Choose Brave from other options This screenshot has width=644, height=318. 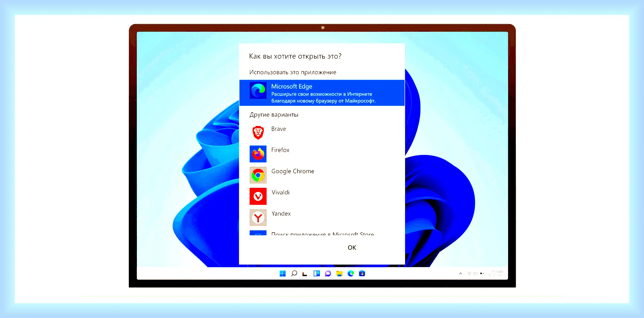point(322,132)
